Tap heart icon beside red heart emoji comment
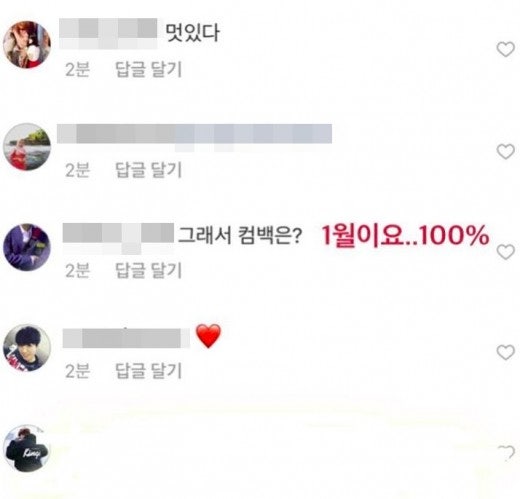Screen dimensions: 520x499 (506, 352)
